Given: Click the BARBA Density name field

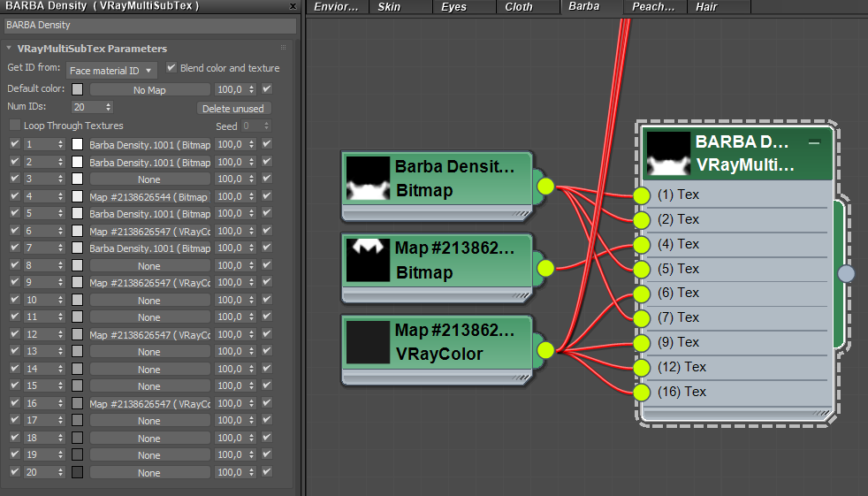Looking at the screenshot, I should click(148, 26).
